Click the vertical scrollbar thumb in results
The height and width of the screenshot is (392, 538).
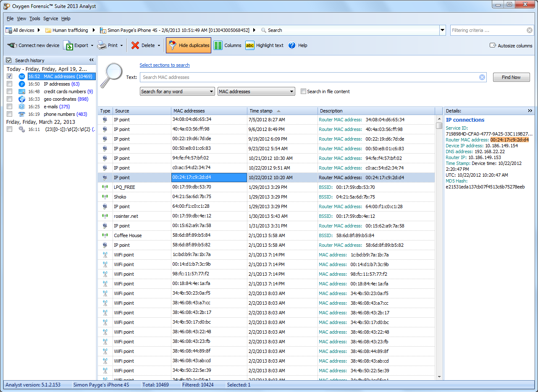click(x=439, y=125)
